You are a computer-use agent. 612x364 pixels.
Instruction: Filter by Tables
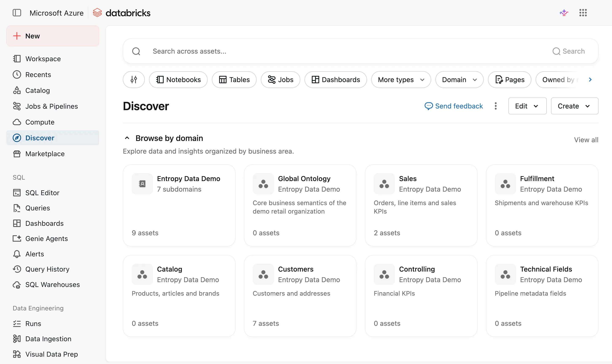pos(234,80)
